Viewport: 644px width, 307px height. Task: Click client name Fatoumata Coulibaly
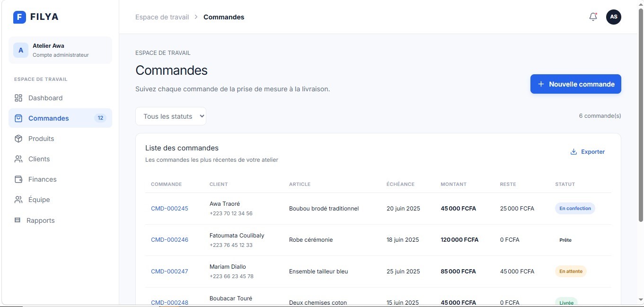237,235
